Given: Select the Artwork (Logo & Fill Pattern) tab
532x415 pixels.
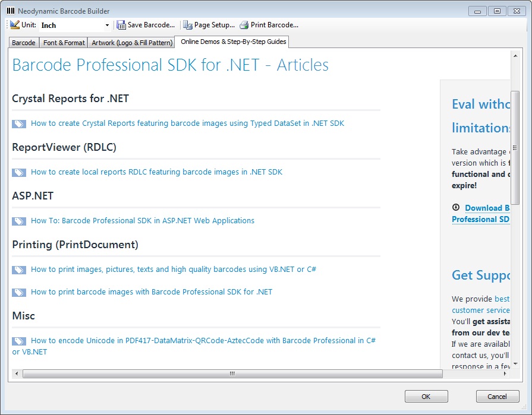Looking at the screenshot, I should [132, 43].
